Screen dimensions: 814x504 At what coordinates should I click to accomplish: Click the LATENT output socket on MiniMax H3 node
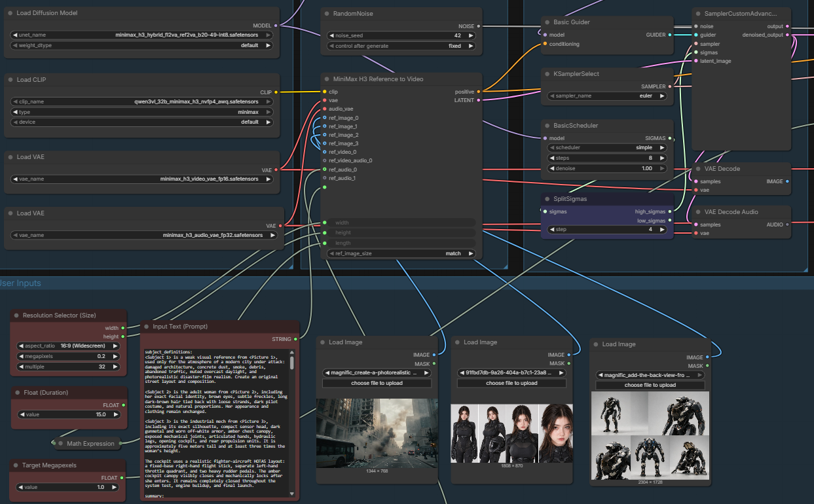click(x=479, y=100)
